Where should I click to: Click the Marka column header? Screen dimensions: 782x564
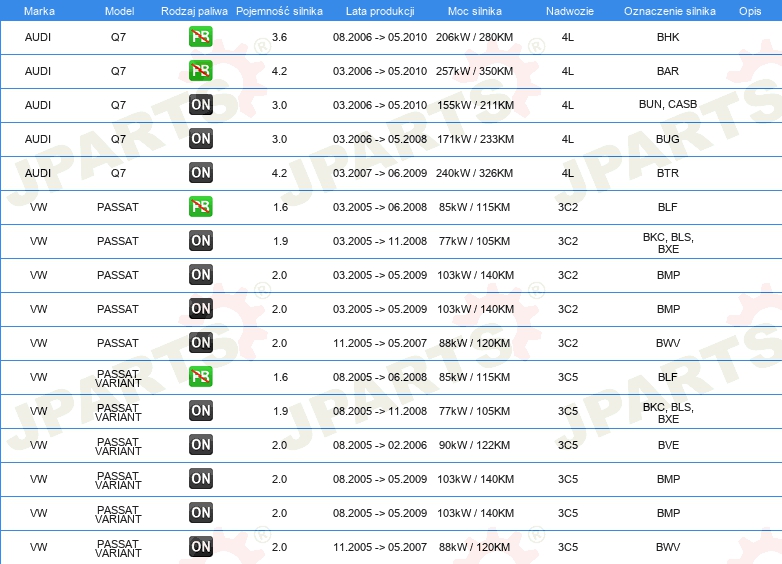click(x=39, y=11)
